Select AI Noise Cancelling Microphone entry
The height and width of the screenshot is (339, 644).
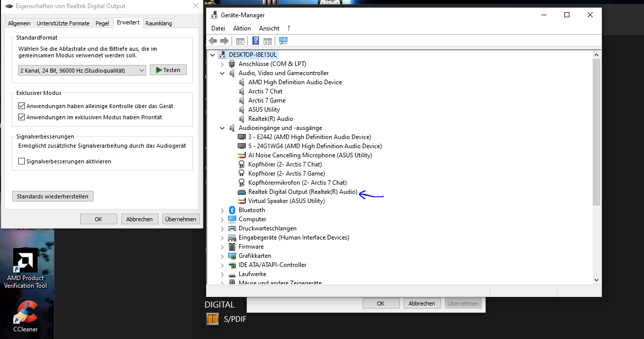tap(310, 155)
